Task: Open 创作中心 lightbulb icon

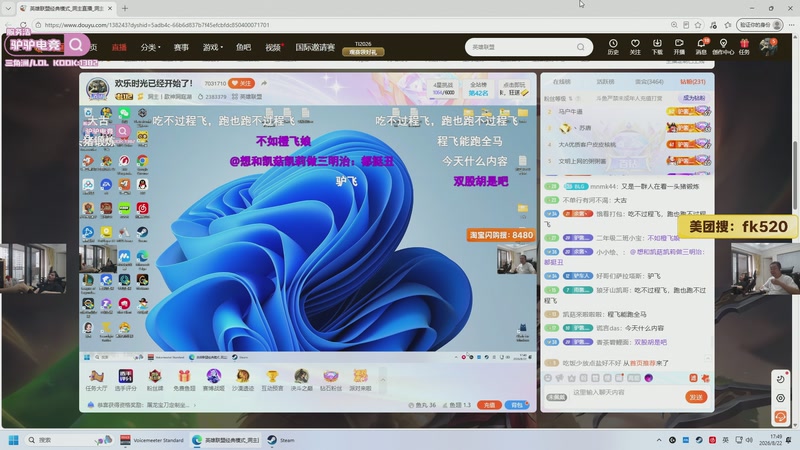Action: coord(723,46)
